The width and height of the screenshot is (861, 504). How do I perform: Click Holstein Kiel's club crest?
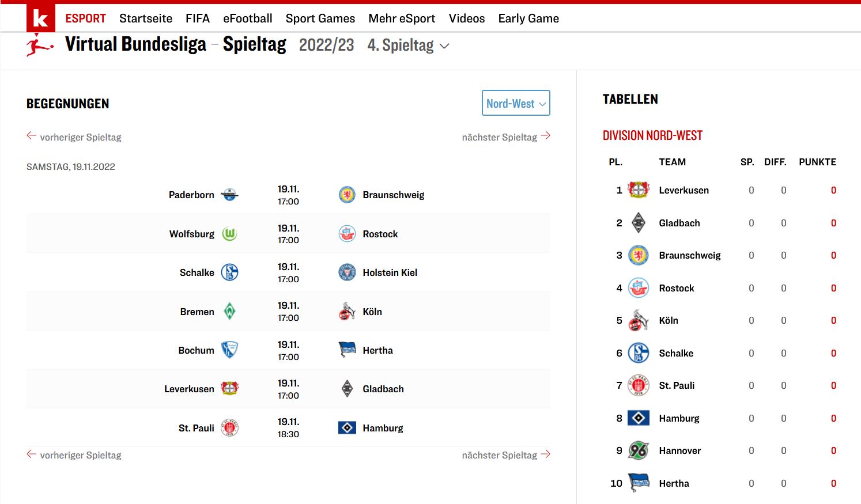(347, 272)
